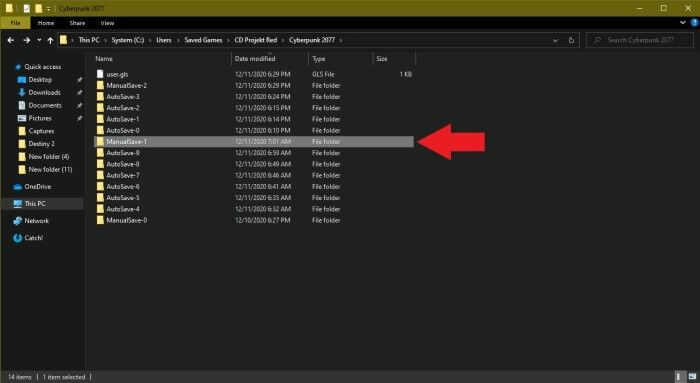Open Quick access in navigation pane

42,67
